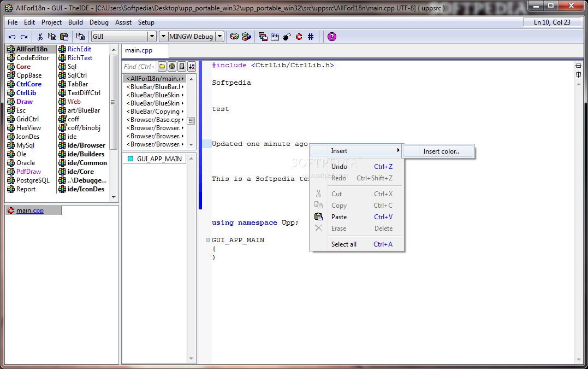Select the ide/Browser package
Viewport: 588px width, 369px height.
(x=86, y=145)
